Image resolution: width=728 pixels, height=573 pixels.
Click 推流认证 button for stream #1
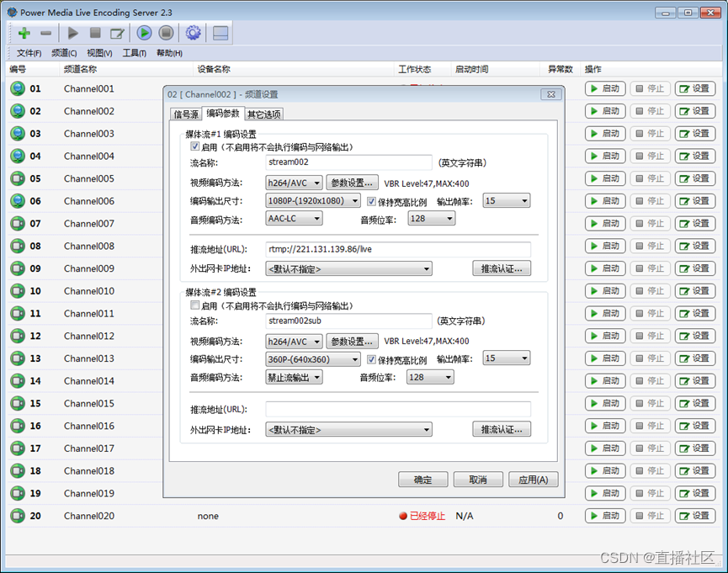pos(502,268)
